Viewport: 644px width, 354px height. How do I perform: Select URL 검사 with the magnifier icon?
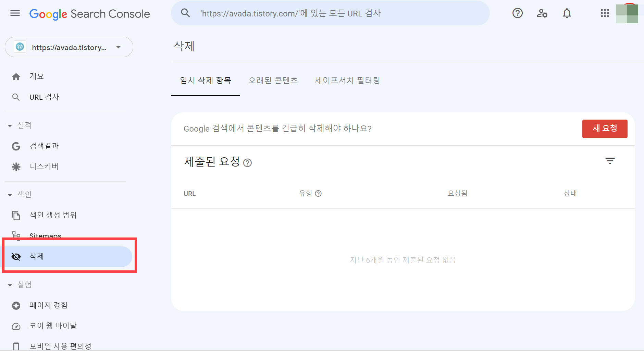[16, 97]
